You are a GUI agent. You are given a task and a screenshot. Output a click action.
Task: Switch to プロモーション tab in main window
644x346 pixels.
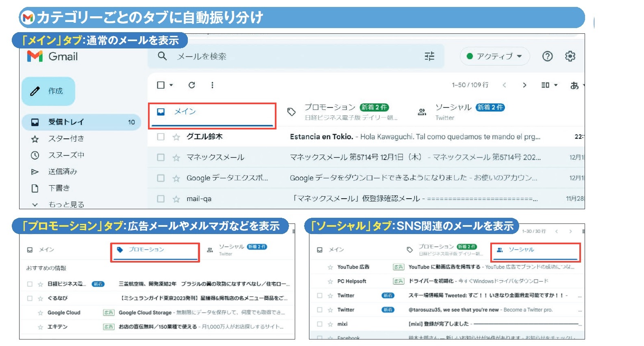coord(342,112)
